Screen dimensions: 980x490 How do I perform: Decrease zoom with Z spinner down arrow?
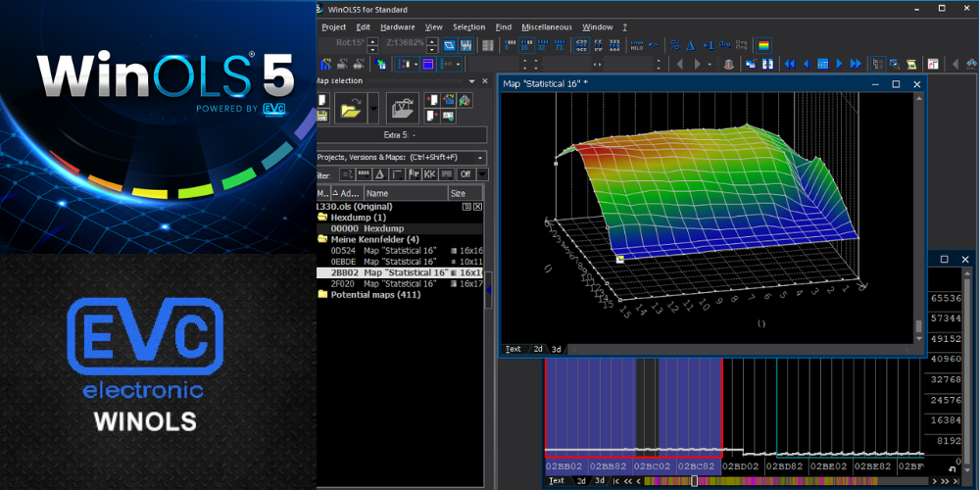point(432,49)
